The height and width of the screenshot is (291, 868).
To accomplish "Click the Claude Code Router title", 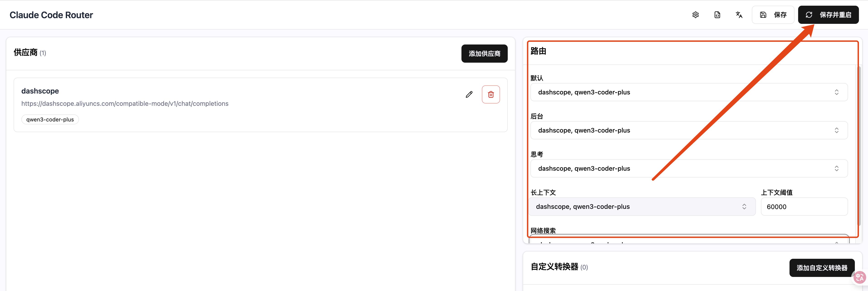I will coord(51,15).
